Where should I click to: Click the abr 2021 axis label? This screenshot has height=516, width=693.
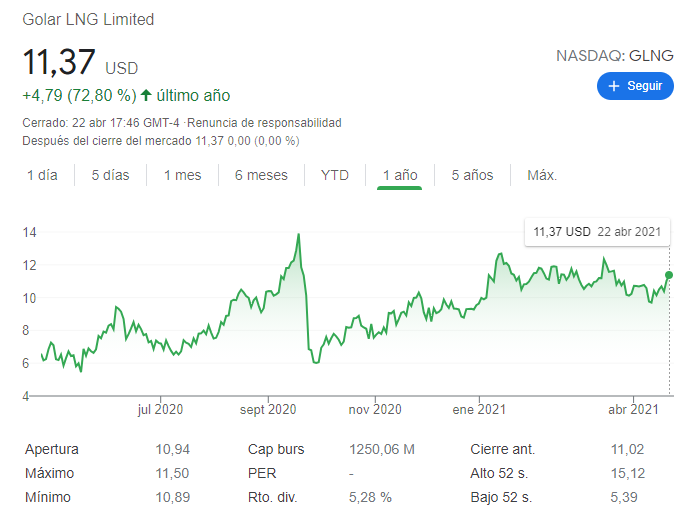pos(633,410)
